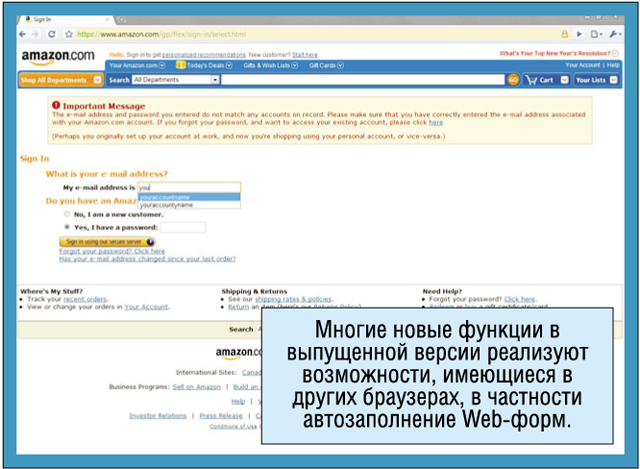Click the e-mail address input field

coord(189,187)
